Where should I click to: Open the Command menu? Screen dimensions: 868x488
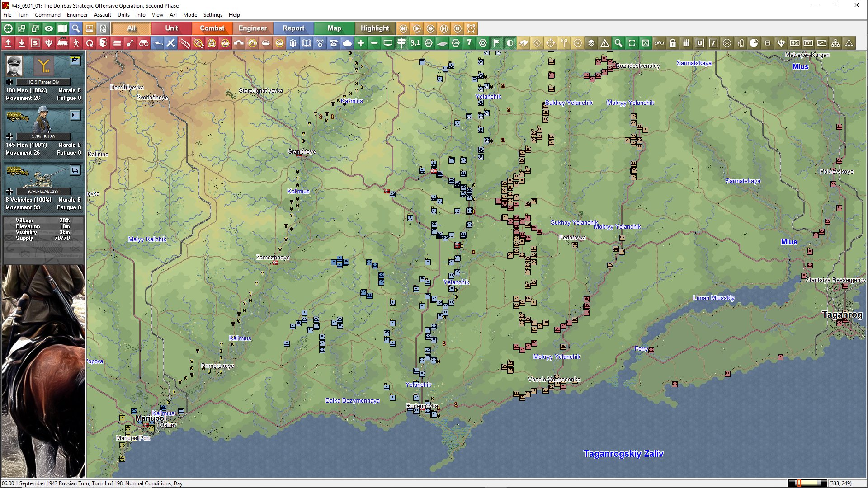click(47, 15)
